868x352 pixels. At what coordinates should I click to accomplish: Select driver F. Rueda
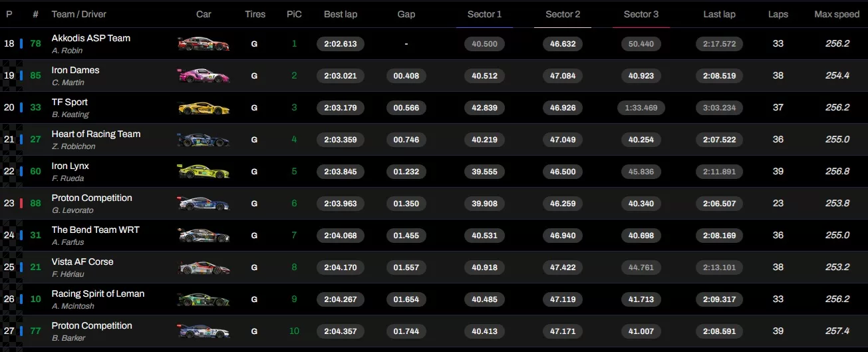pos(67,178)
